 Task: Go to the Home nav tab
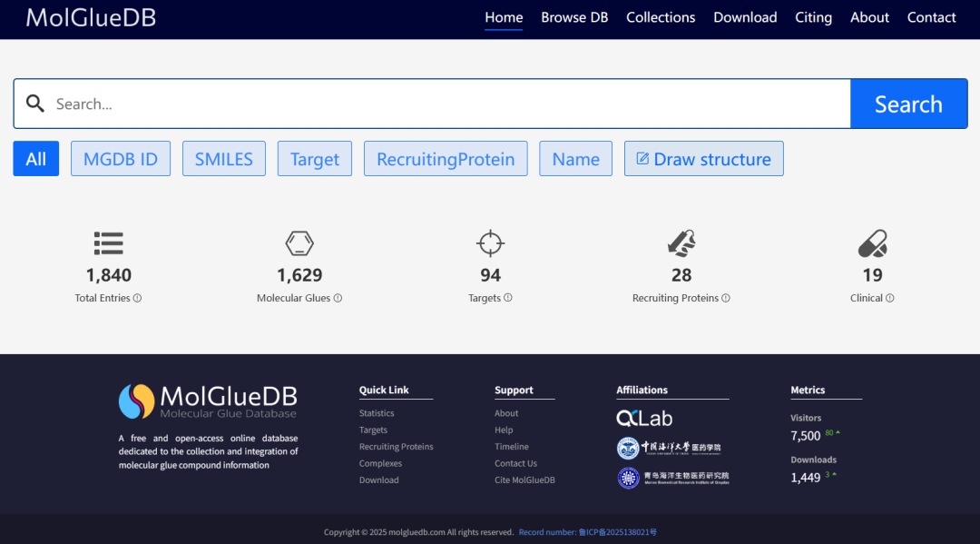click(x=504, y=17)
